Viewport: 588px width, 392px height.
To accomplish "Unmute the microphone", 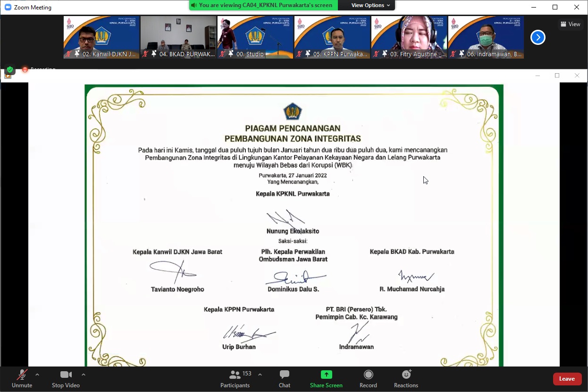I will pyautogui.click(x=22, y=375).
